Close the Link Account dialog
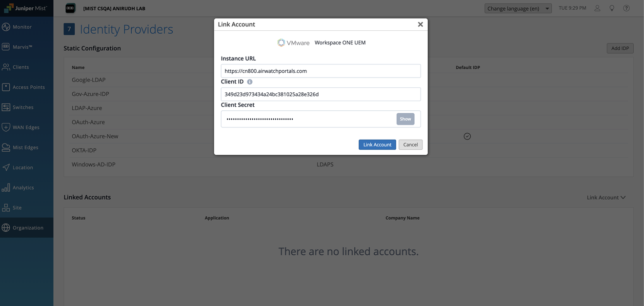644x306 pixels. point(420,24)
